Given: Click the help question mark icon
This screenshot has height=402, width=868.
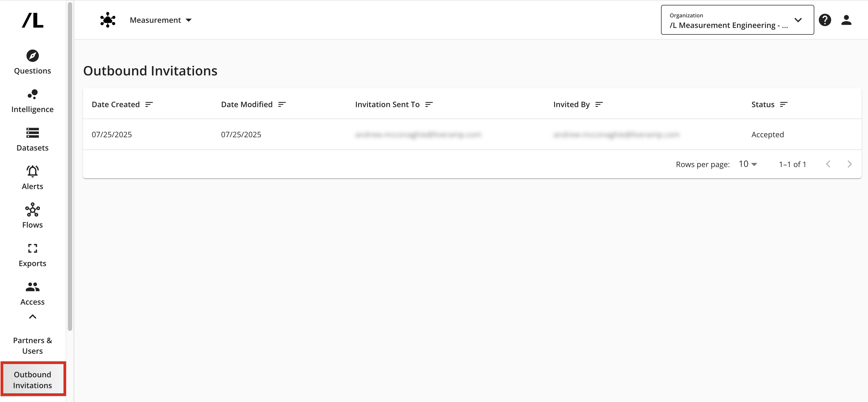Looking at the screenshot, I should (x=825, y=20).
